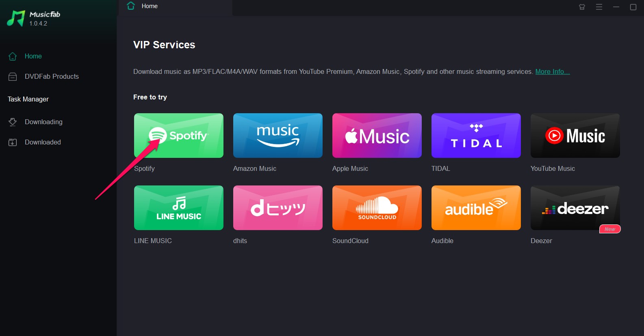Open the Amazon Music tile

point(278,136)
